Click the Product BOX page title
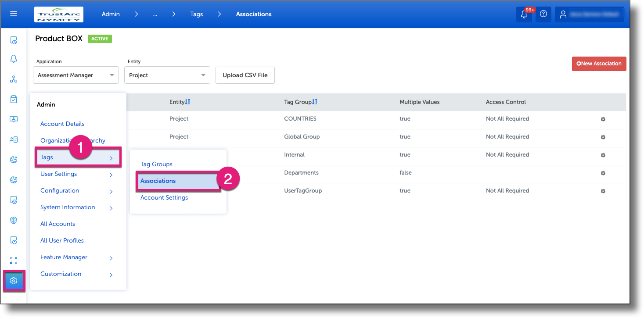This screenshot has height=318, width=644. (x=59, y=39)
